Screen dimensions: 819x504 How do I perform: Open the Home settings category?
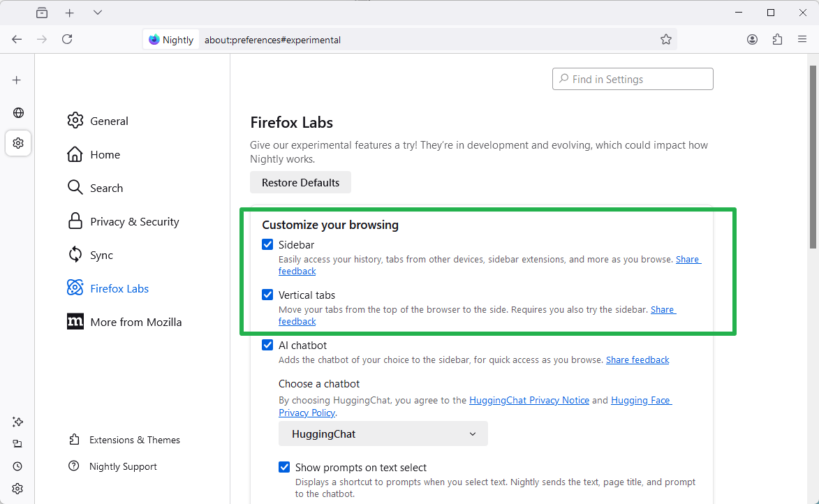click(x=94, y=154)
